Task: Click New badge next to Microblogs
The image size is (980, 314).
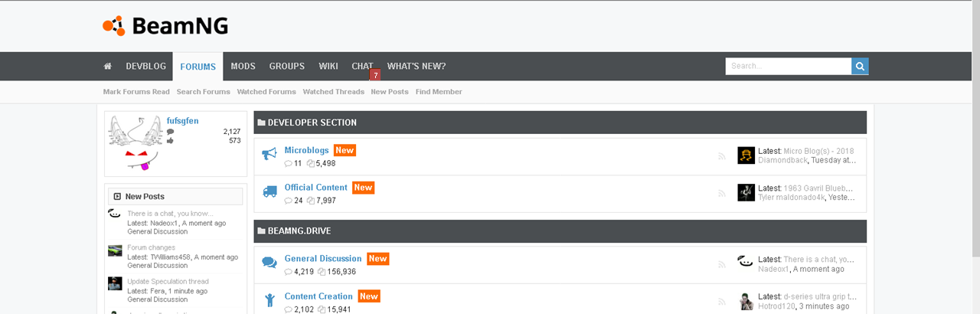Action: [345, 150]
